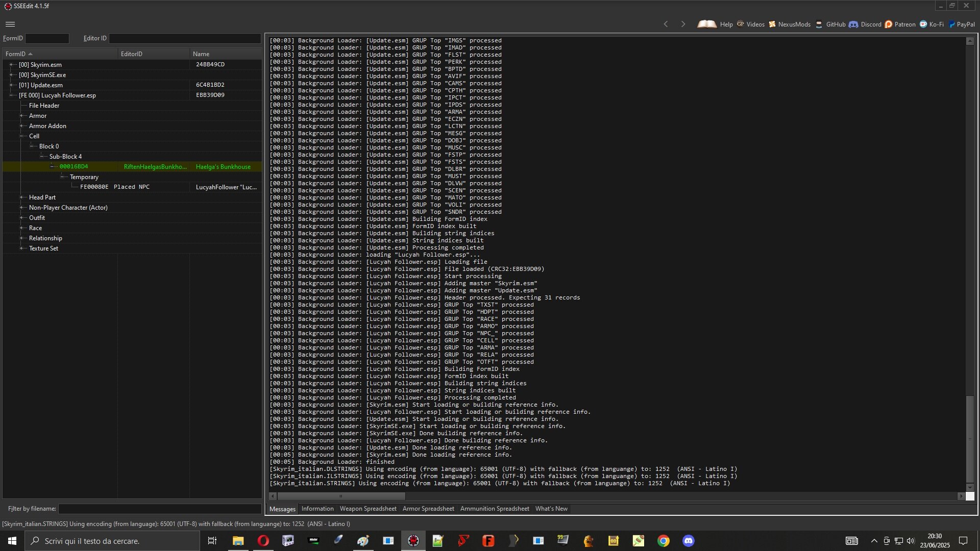This screenshot has height=551, width=980.
Task: Select Sub-Block 4 row
Action: [132, 157]
